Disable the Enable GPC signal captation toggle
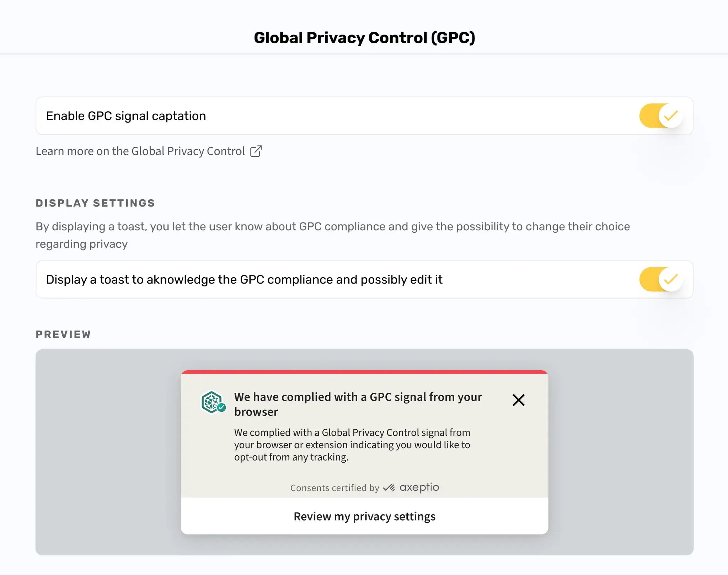The height and width of the screenshot is (575, 728). coord(660,116)
